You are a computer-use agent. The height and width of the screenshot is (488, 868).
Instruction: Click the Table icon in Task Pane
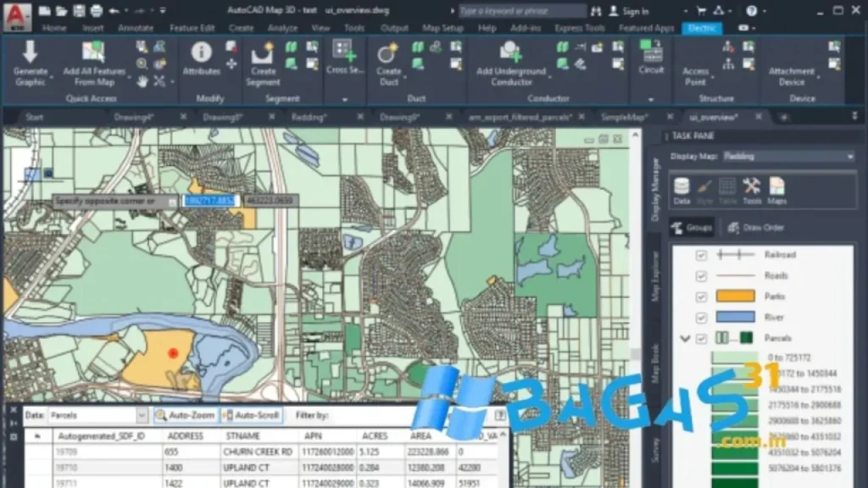coord(727,191)
